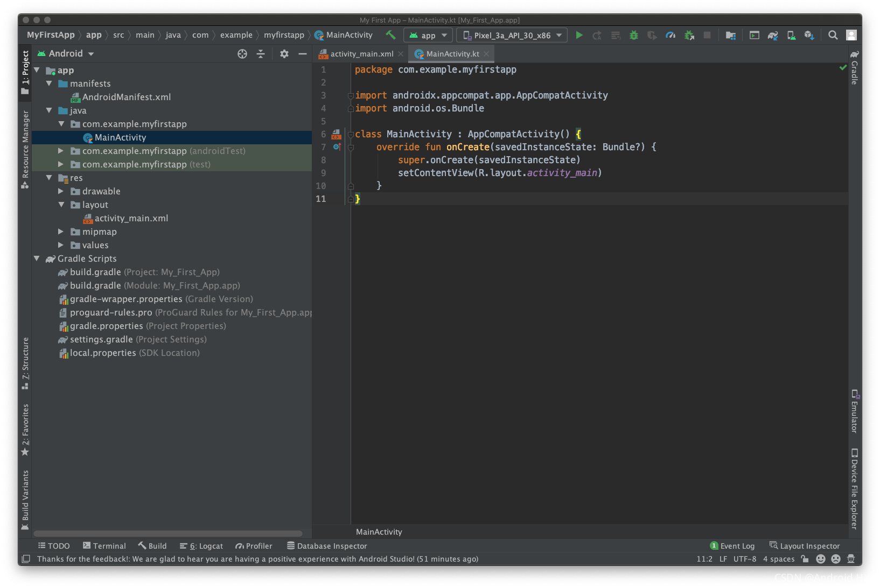Open the Event Log button

coord(732,546)
